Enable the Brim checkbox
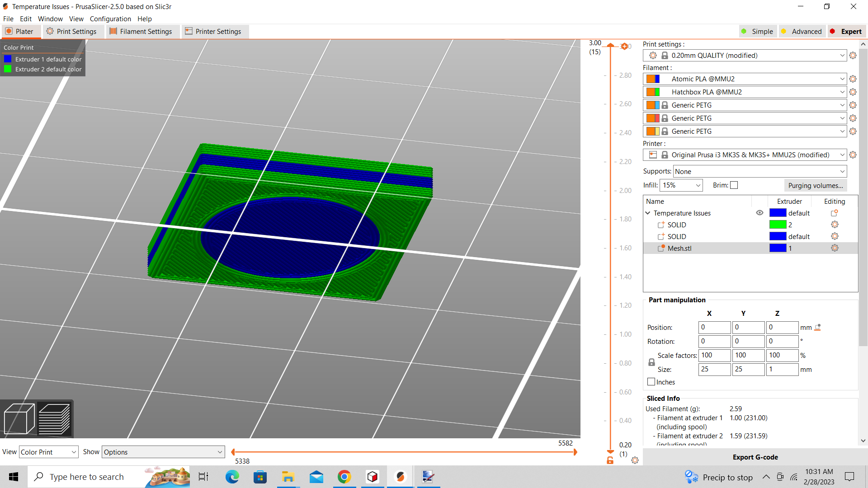This screenshot has width=868, height=488. 734,185
